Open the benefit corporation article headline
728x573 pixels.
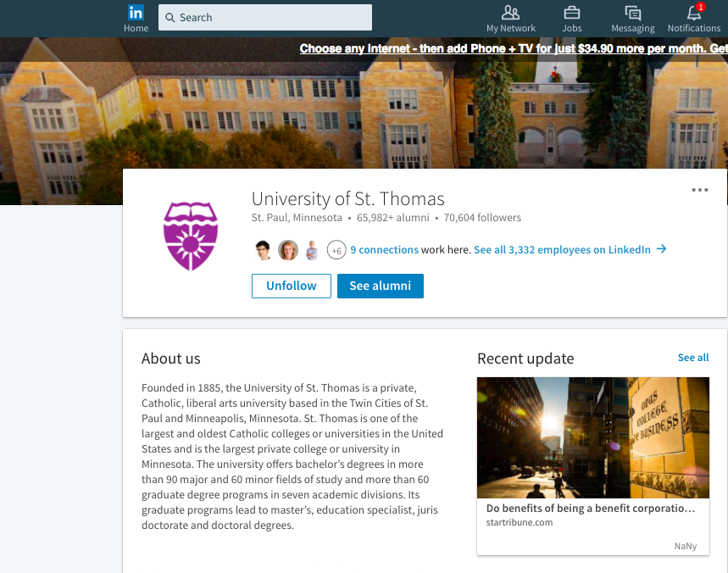pyautogui.click(x=590, y=508)
